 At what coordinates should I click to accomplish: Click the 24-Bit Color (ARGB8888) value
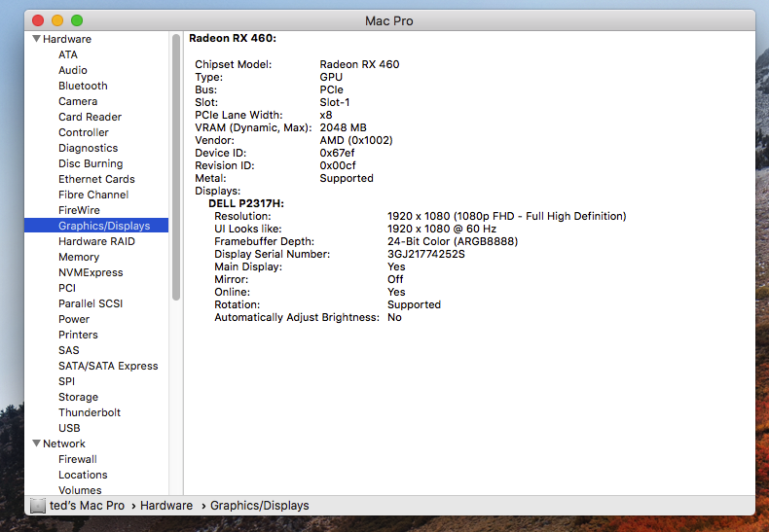[x=453, y=241]
